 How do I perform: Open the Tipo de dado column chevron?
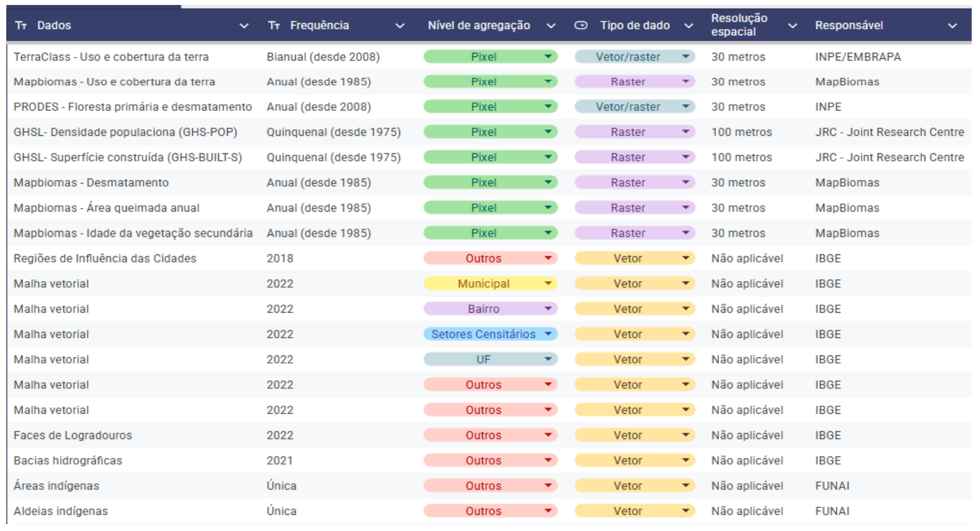pyautogui.click(x=688, y=26)
